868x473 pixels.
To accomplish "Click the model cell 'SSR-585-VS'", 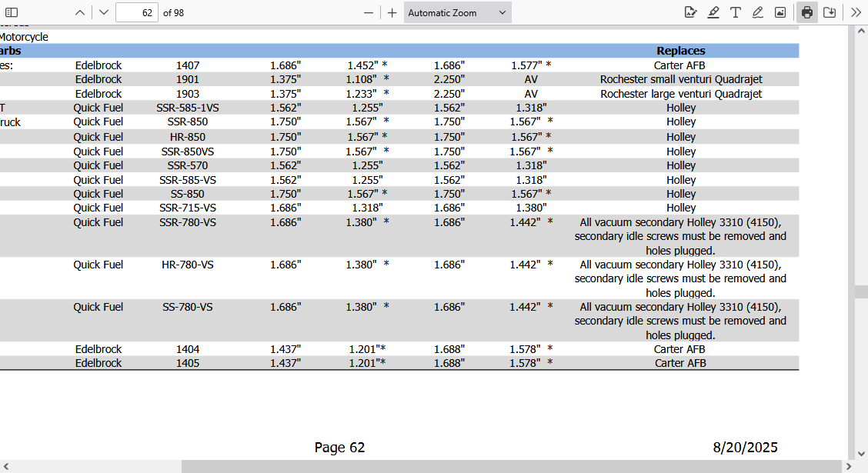I will (188, 180).
